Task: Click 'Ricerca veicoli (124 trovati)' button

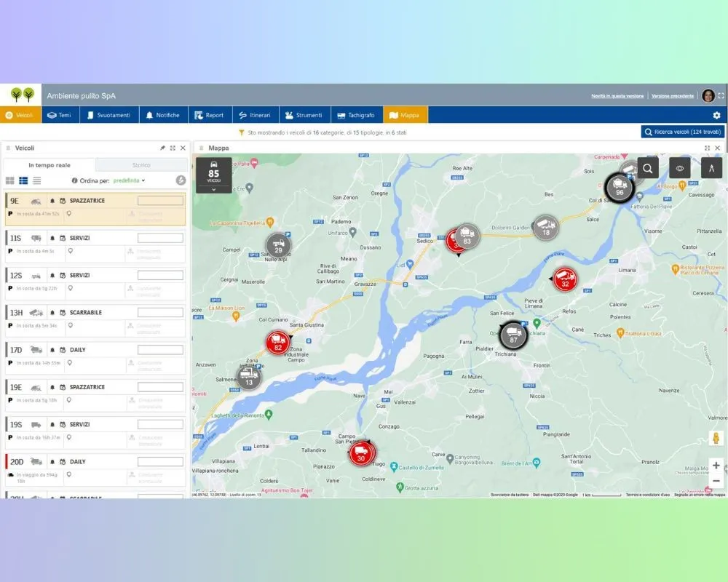Action: tap(682, 132)
